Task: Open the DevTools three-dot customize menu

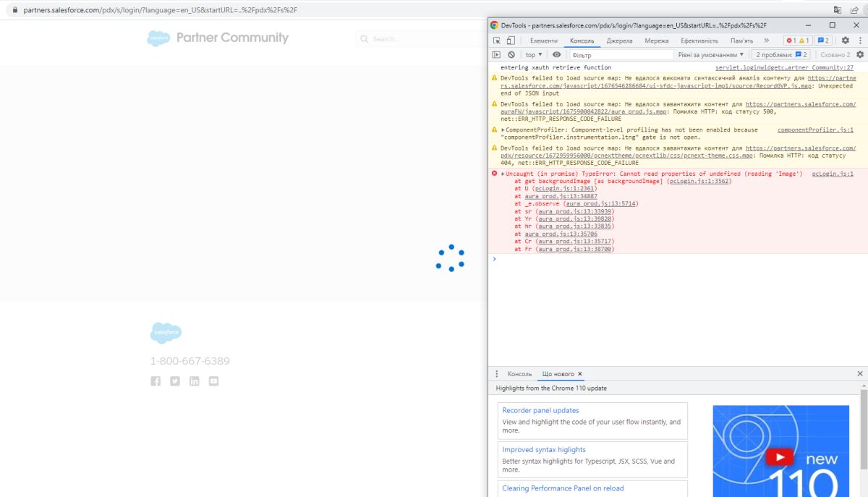Action: click(859, 41)
